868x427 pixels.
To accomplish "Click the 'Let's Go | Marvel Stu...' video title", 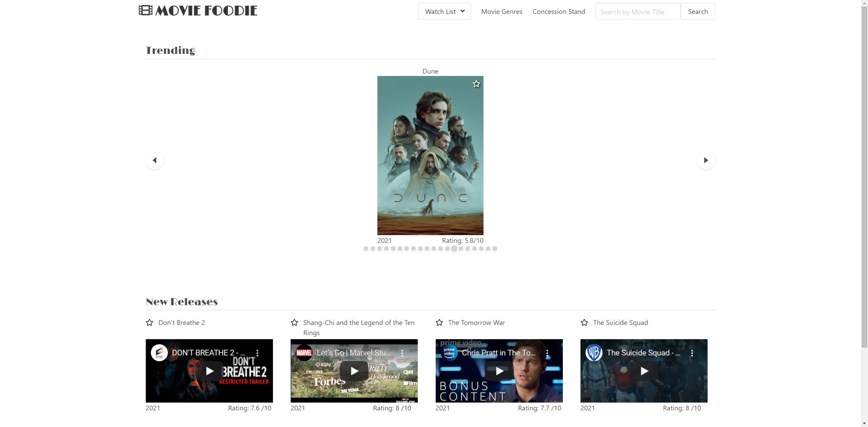I will (354, 353).
